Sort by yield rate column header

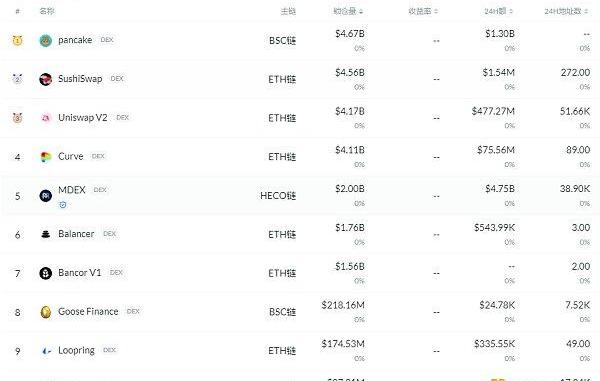coord(423,11)
